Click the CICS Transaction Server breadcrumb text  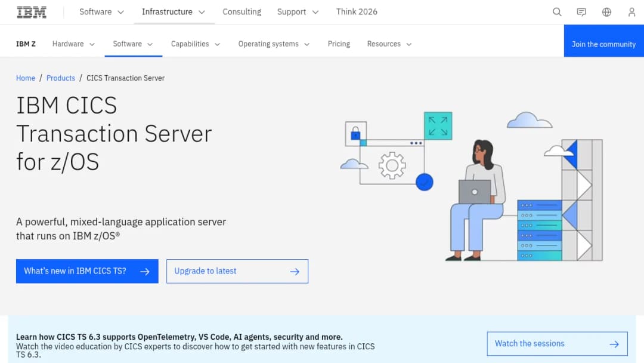coord(125,78)
